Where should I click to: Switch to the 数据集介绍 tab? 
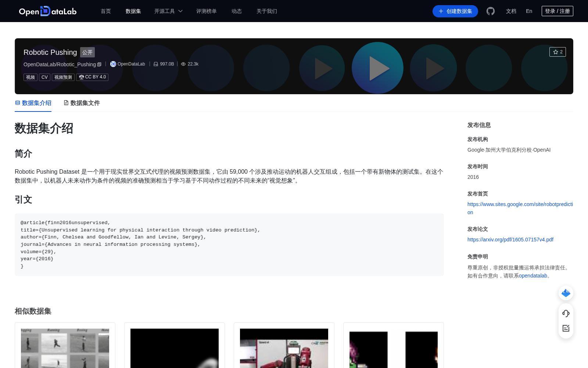coord(33,103)
